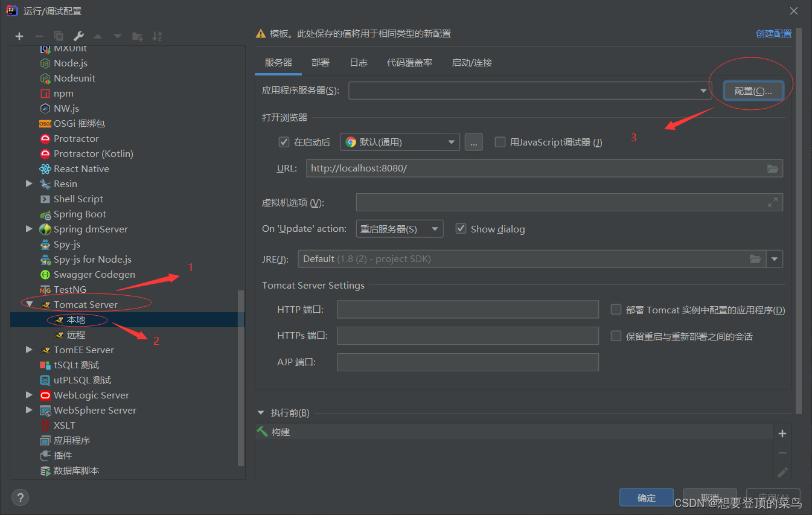Select 远程 under Tomcat Server

tap(76, 334)
